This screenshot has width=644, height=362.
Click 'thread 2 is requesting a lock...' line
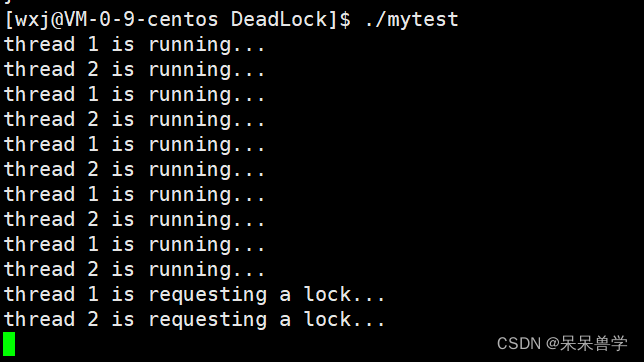point(194,320)
